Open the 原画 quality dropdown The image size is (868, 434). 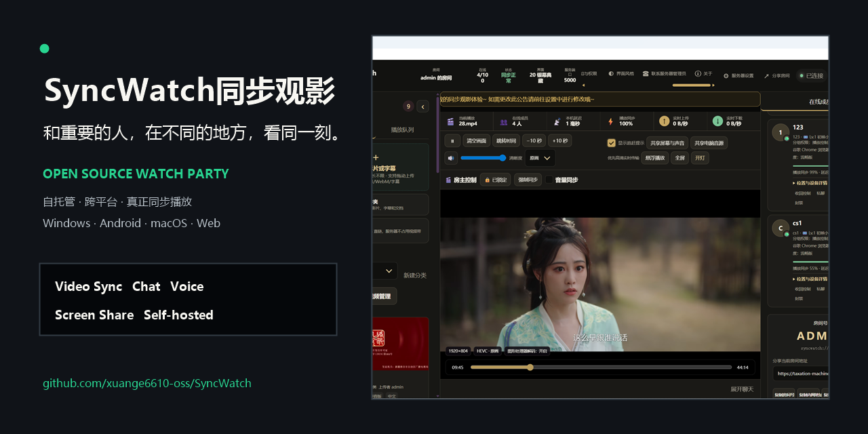coord(540,158)
